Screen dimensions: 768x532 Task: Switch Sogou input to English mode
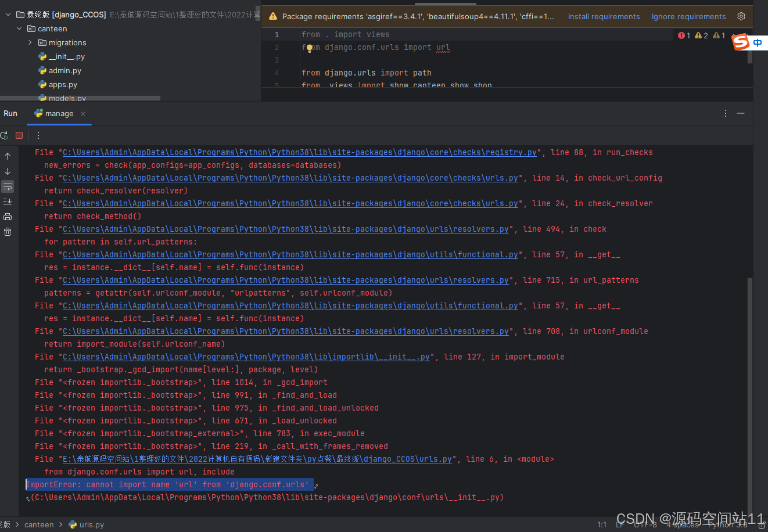click(757, 42)
